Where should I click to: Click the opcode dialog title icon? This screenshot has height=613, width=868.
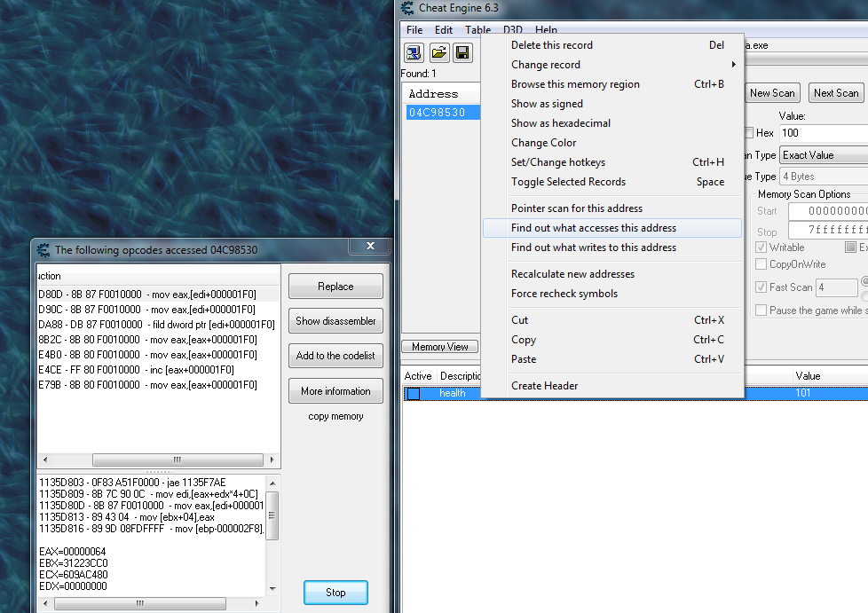point(43,250)
